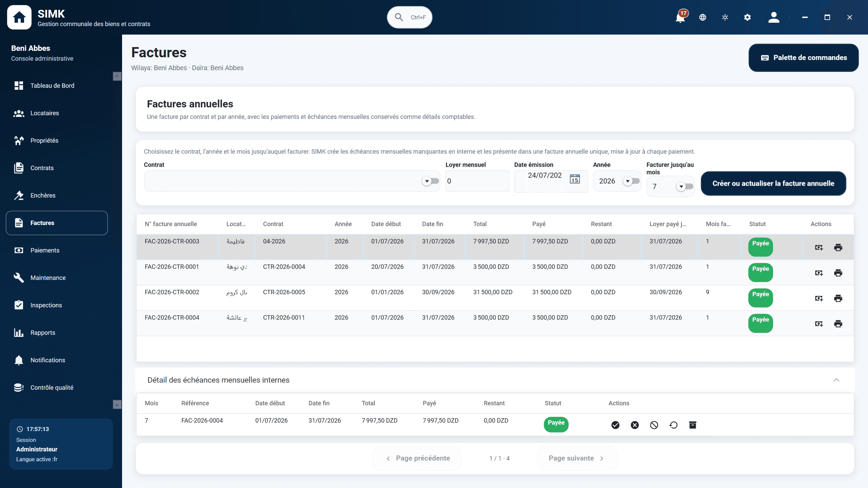This screenshot has height=488, width=868.
Task: Click Créer ou actualiser la facture annuelle
Action: click(x=773, y=183)
